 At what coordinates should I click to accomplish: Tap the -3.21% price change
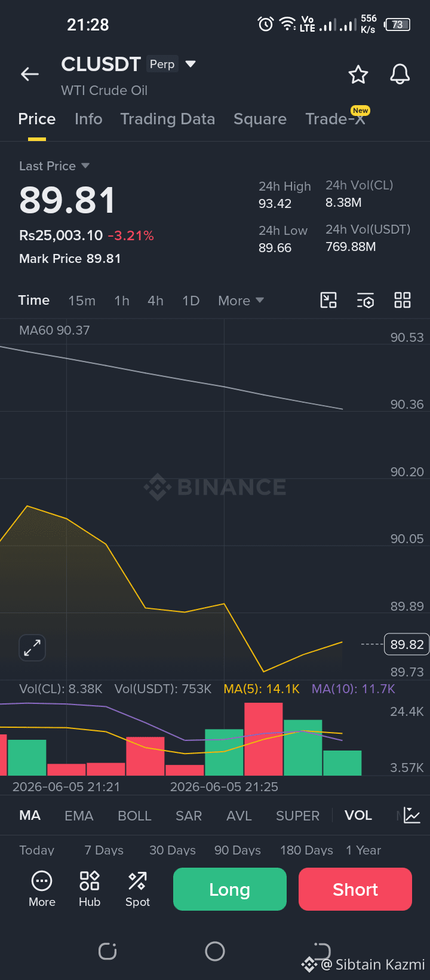click(x=131, y=235)
